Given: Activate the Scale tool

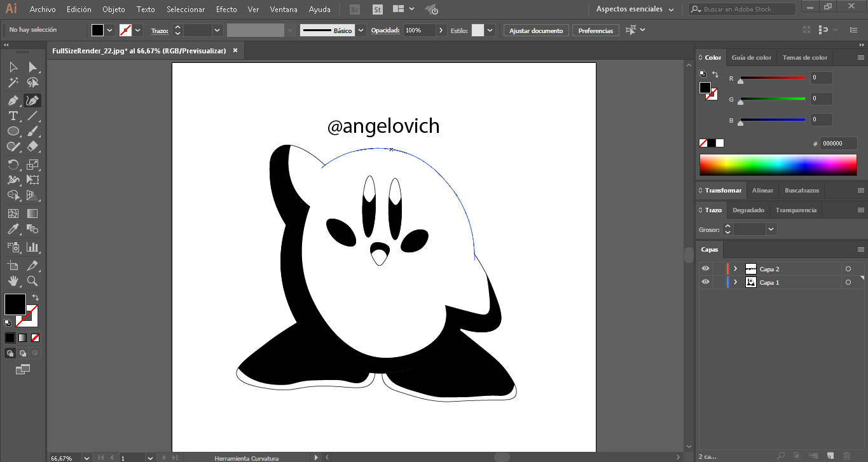Looking at the screenshot, I should (32, 165).
